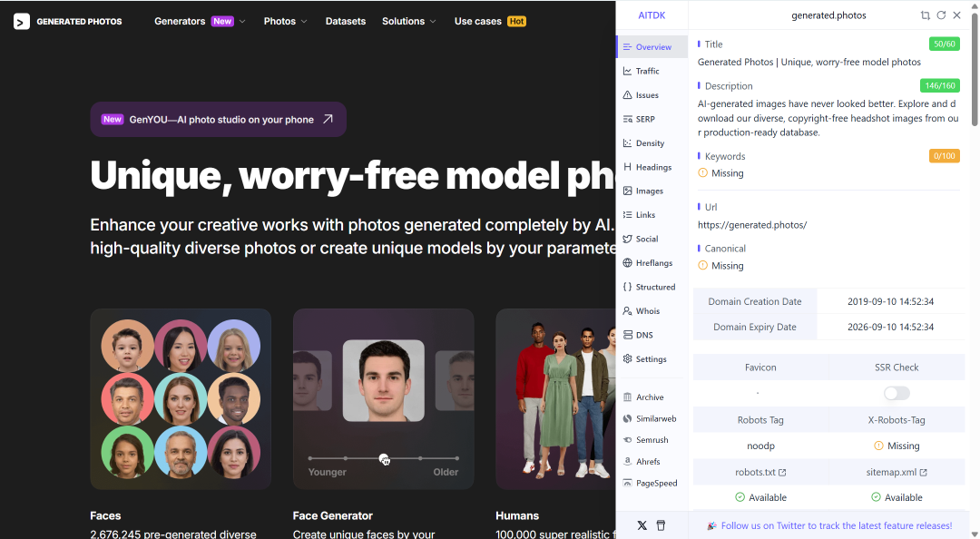Click the Structured braces icon
Image resolution: width=980 pixels, height=539 pixels.
(628, 287)
